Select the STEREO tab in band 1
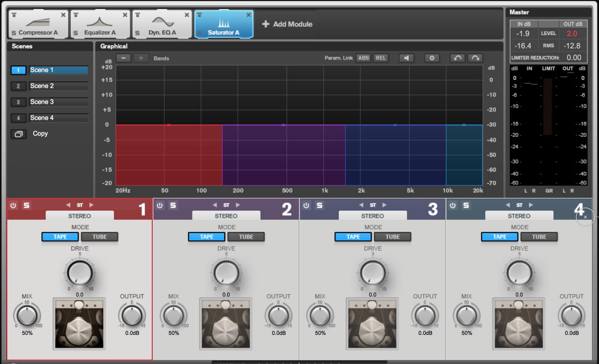 80,216
